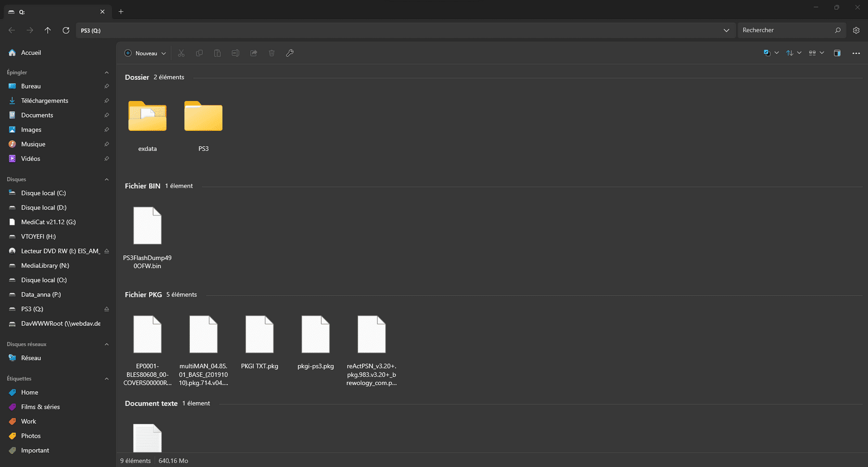This screenshot has height=467, width=868.
Task: Click the PS3 (Q:) address bar path
Action: 91,30
